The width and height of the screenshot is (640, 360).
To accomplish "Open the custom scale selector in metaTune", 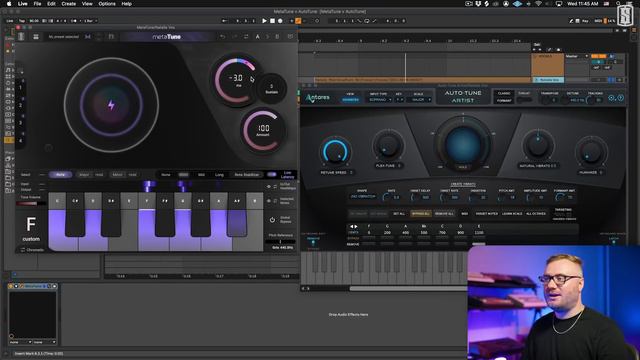I will [31, 239].
